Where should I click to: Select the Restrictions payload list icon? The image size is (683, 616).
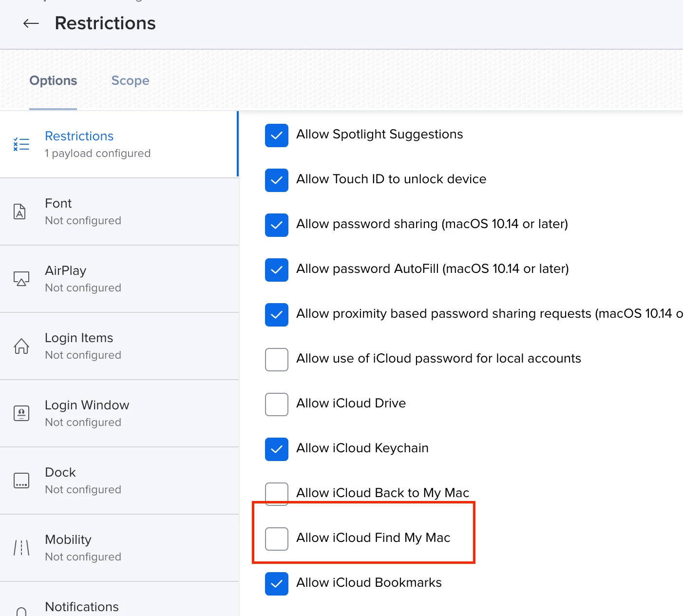coord(21,144)
